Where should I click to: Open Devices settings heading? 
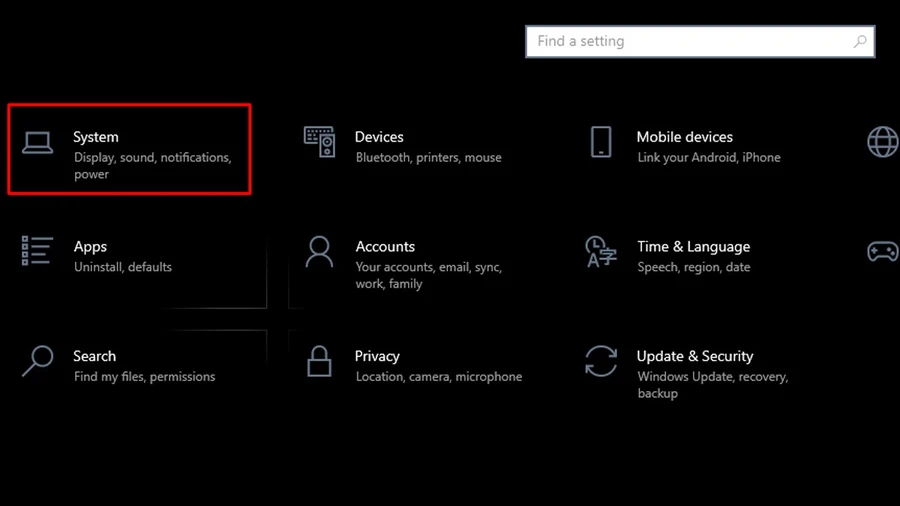coord(379,137)
